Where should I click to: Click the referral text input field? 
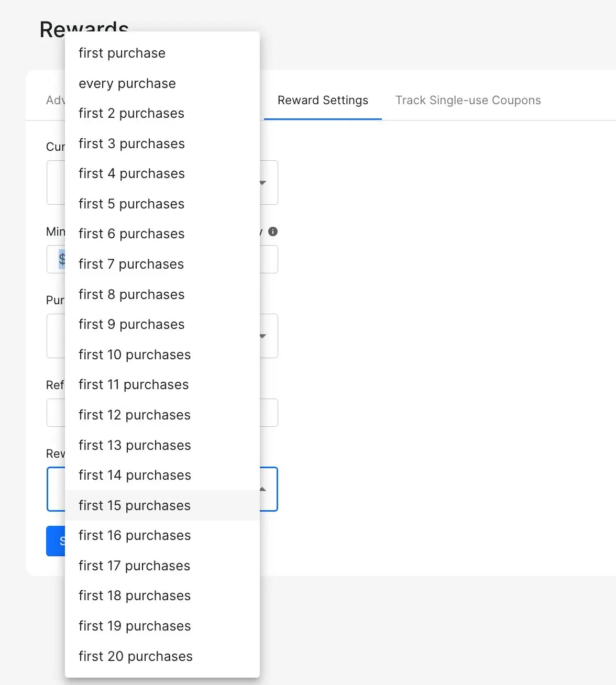tap(162, 413)
